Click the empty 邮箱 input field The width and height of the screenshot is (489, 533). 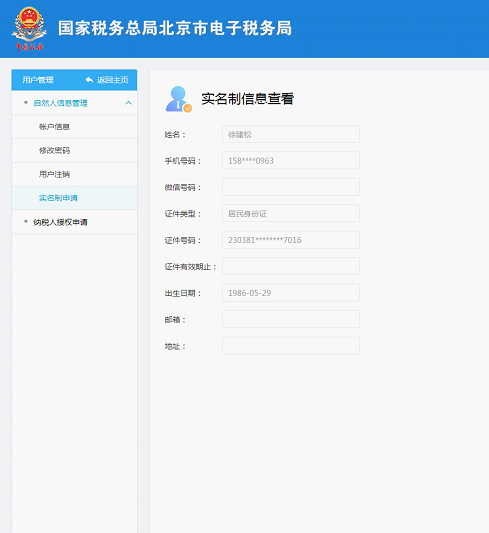pos(291,319)
